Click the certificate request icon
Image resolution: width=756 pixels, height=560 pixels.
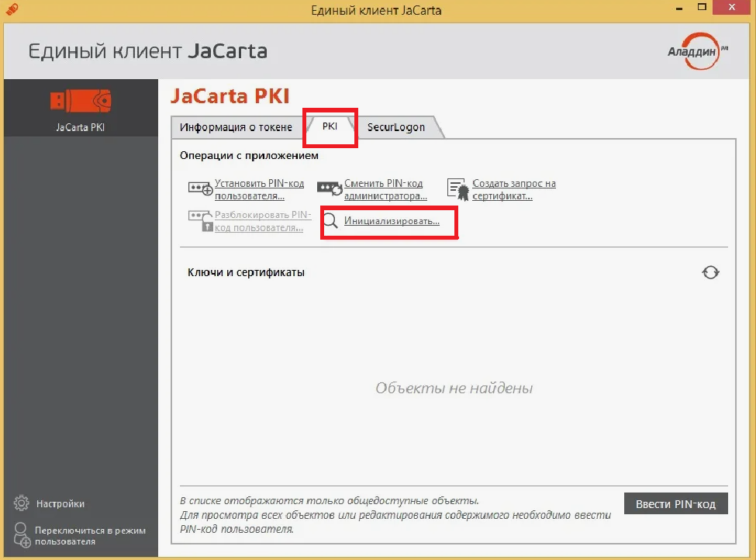(457, 189)
